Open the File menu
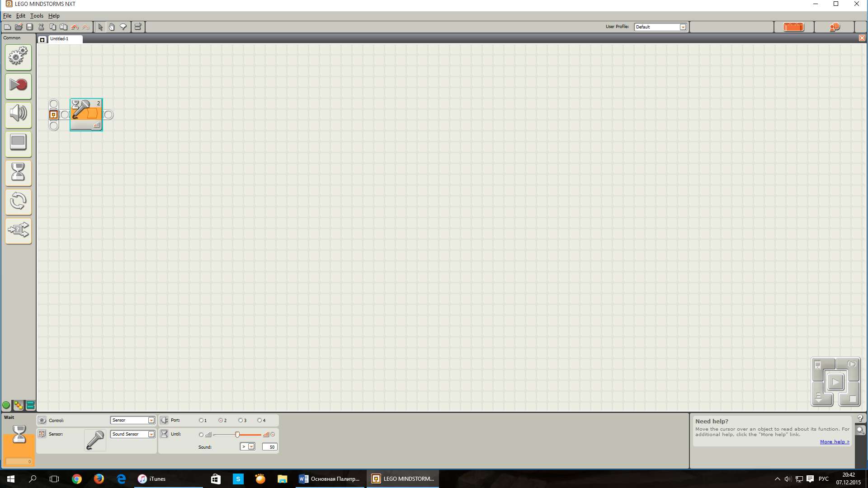The image size is (868, 488). [7, 16]
